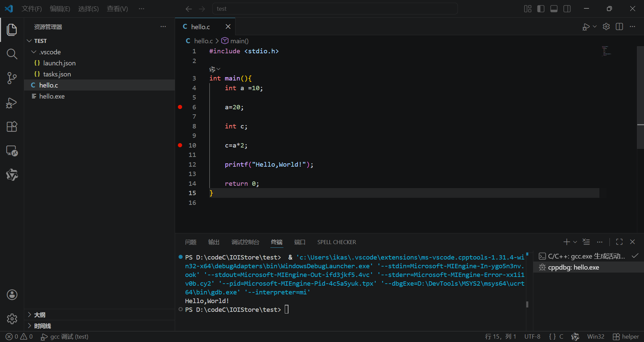Open Customize Layout icon in title bar

[528, 9]
